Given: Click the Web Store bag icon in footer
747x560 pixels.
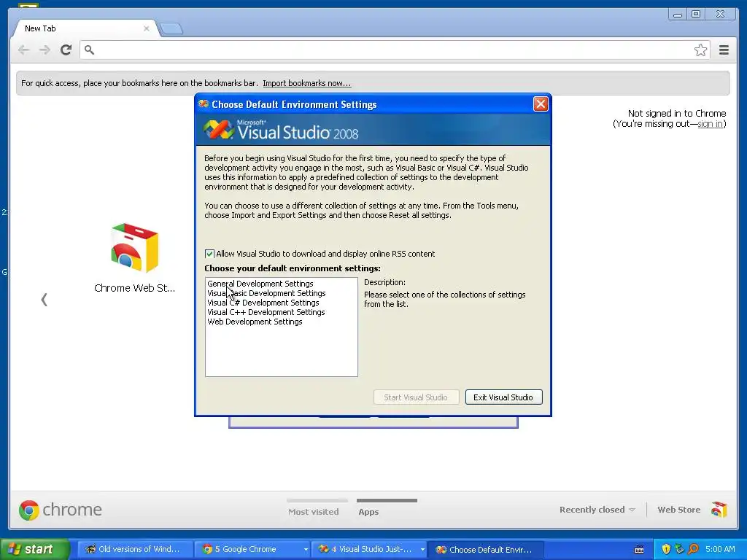Looking at the screenshot, I should coord(719,510).
